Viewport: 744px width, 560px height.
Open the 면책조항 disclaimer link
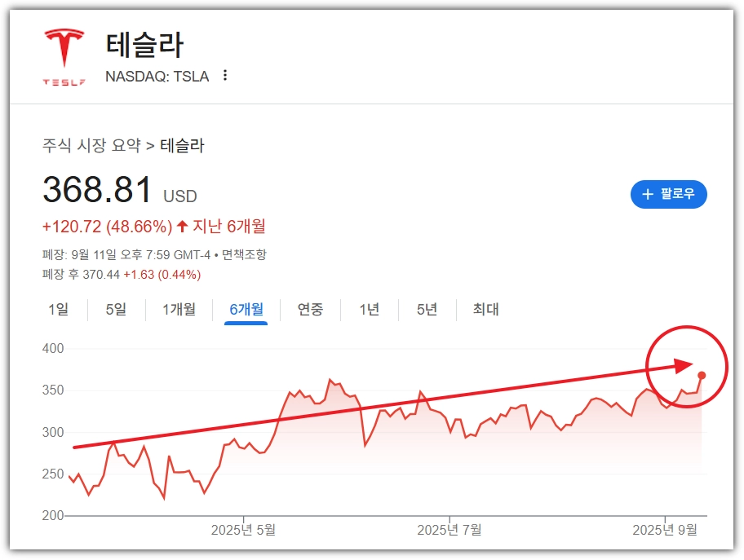pos(244,255)
